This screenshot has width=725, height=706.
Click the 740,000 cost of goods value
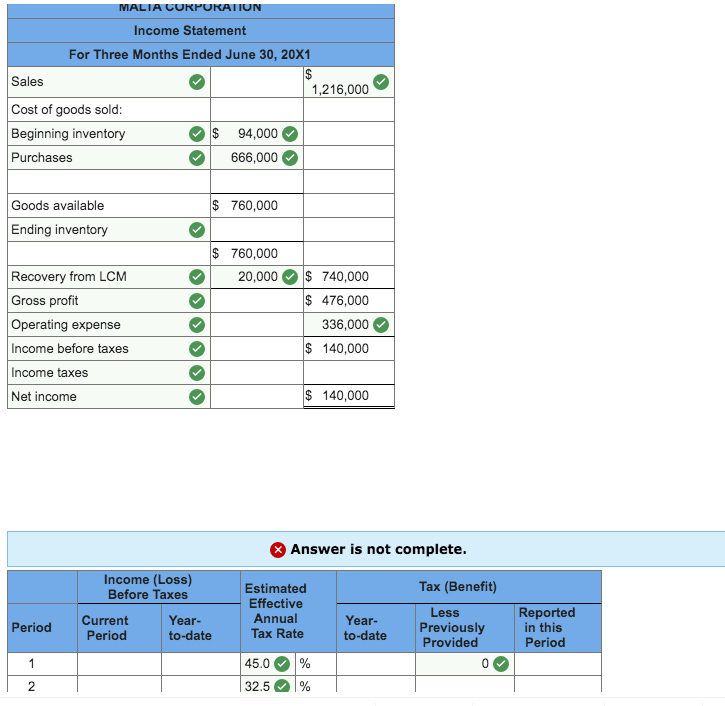coord(345,276)
